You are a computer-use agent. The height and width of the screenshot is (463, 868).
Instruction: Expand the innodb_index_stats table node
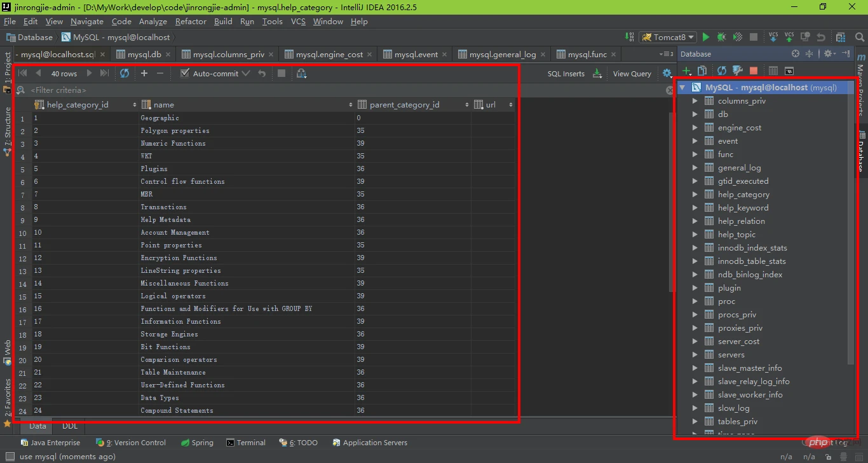pos(695,248)
